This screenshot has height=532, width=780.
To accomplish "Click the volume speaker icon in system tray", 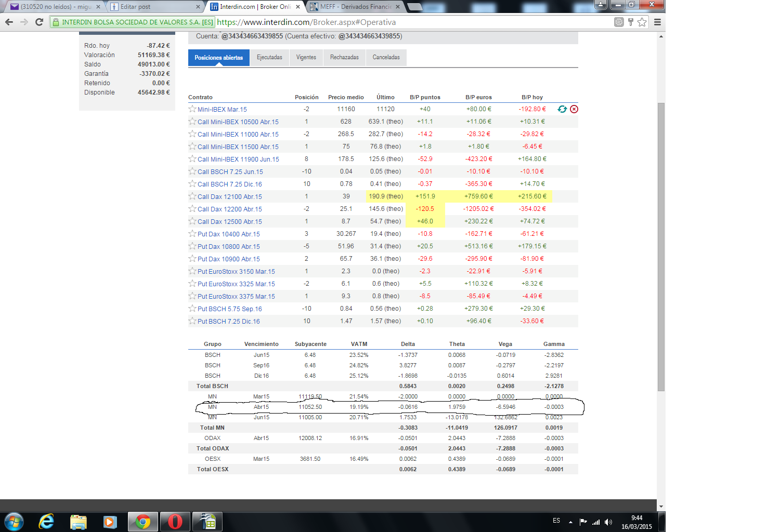I will click(x=608, y=522).
